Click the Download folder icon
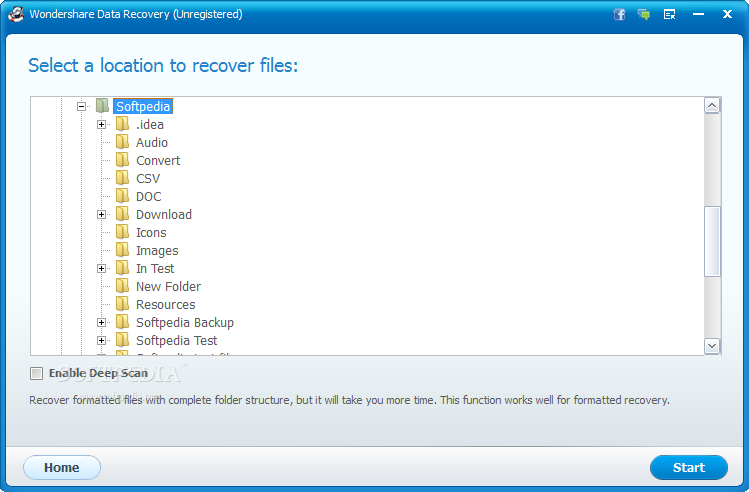 pyautogui.click(x=122, y=214)
